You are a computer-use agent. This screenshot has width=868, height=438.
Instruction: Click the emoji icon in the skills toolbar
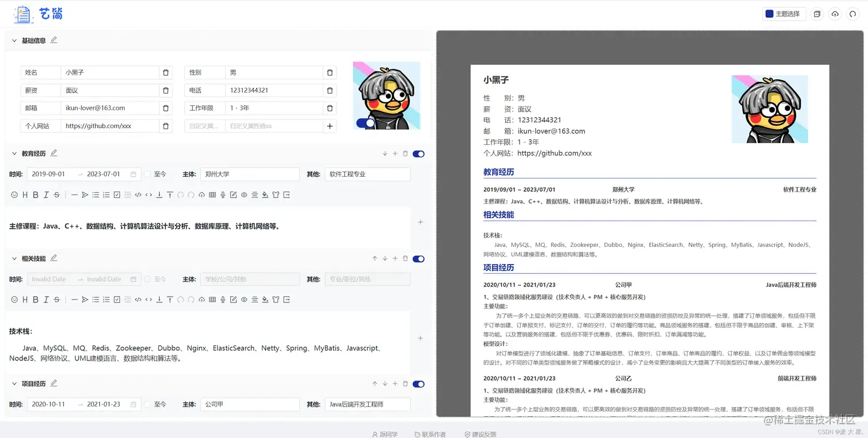click(14, 299)
